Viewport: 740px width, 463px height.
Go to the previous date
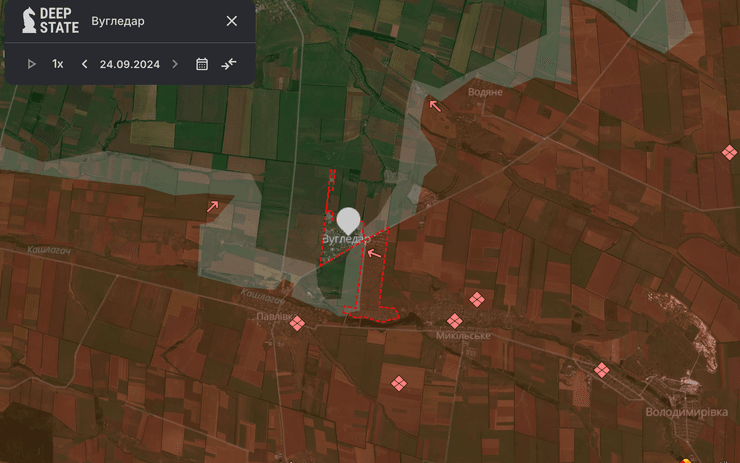(x=84, y=64)
